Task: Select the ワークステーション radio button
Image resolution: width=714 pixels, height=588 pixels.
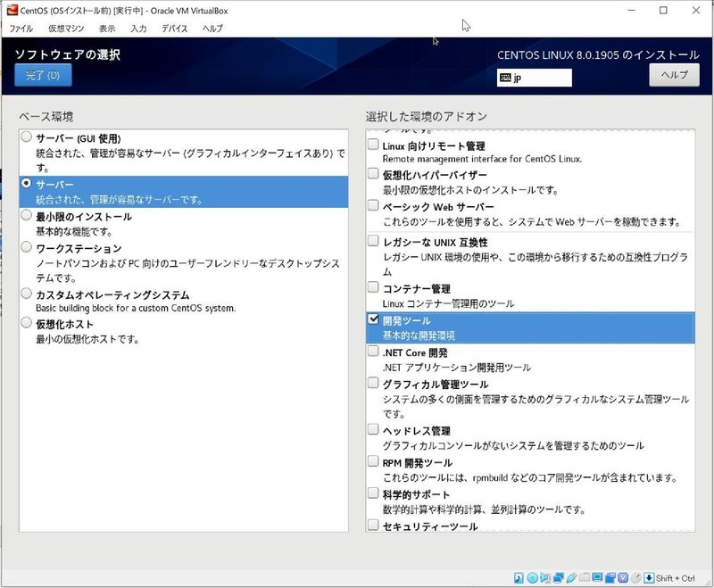Action: click(27, 246)
